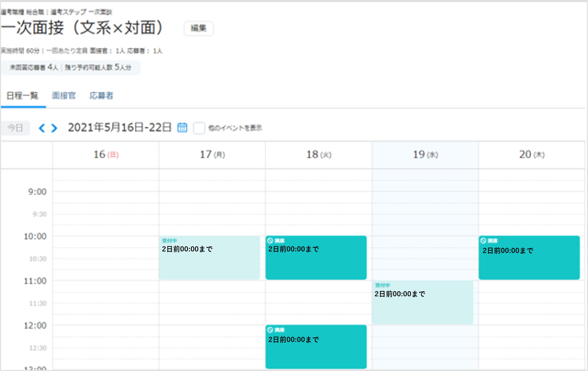Select the full slot on Thursday 20 at 10:00
Viewport: 588px width, 371px height.
point(529,258)
